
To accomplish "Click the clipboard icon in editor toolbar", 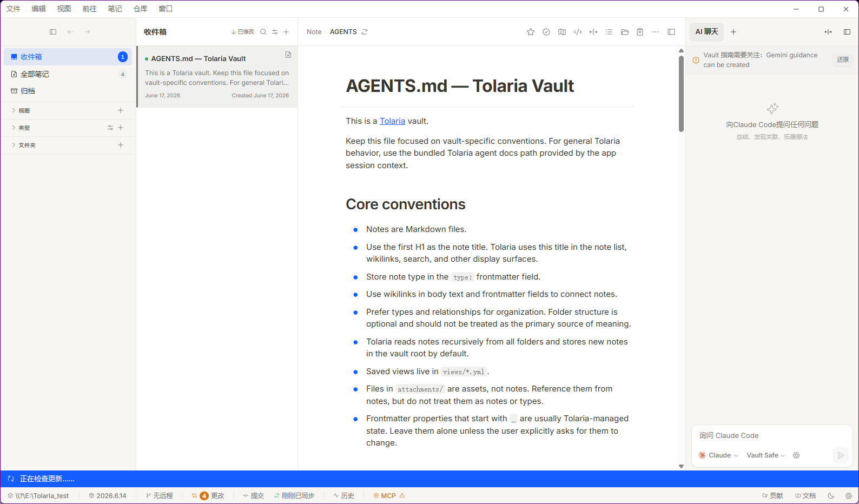I will coord(640,32).
